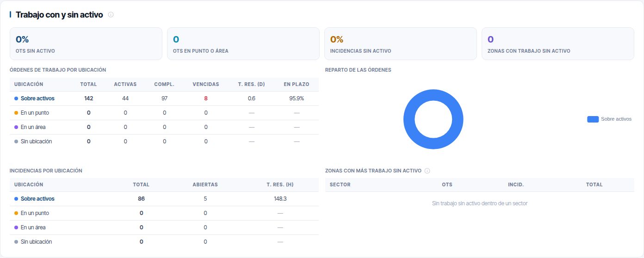This screenshot has height=258, width=644.
Task: Click the resolution hours value 148.3
Action: (x=280, y=199)
